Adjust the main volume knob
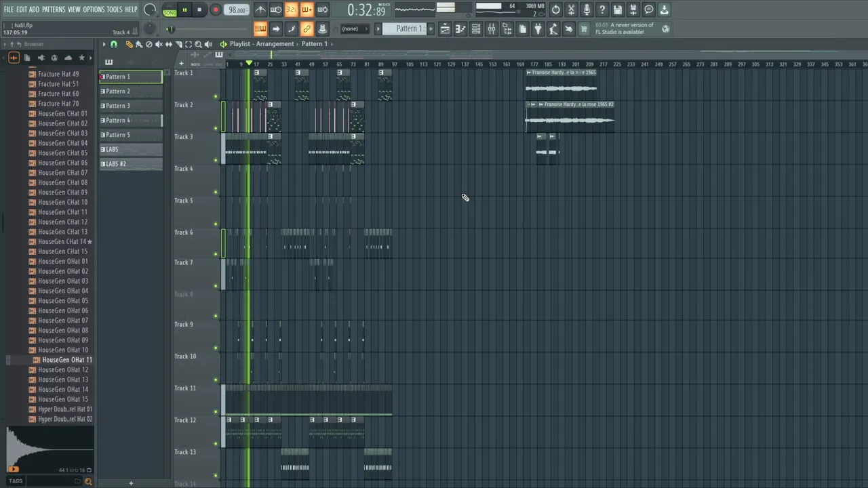Image resolution: width=868 pixels, height=488 pixels. [x=151, y=9]
